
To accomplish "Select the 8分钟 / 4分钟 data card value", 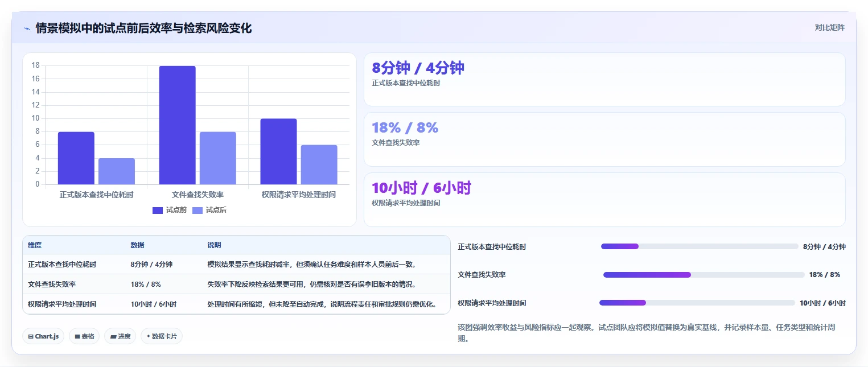I will point(418,68).
